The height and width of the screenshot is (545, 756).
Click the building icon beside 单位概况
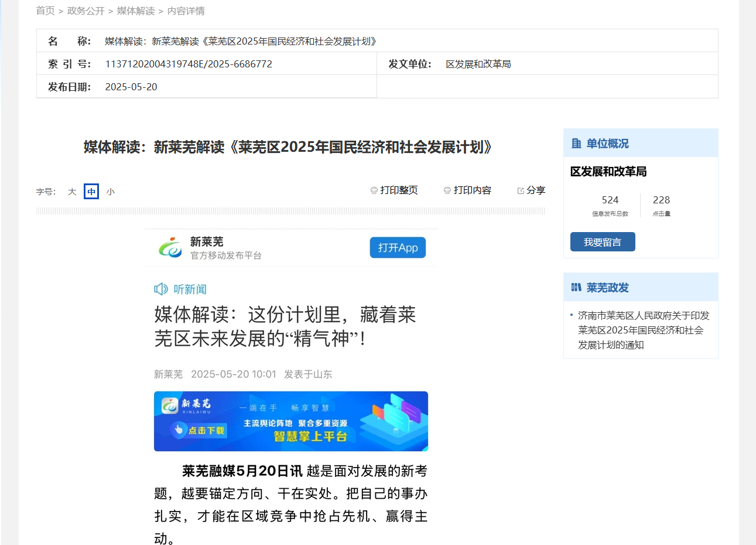coord(577,144)
